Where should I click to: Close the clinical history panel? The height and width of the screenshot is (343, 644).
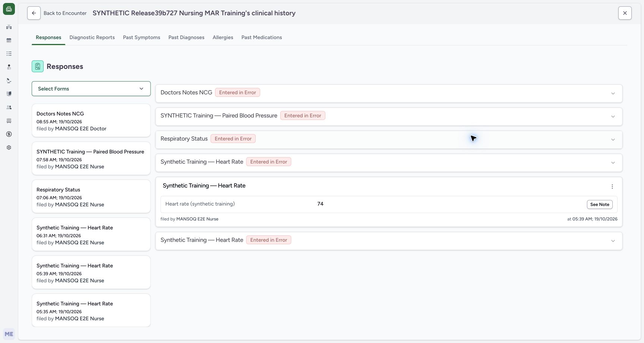[625, 13]
